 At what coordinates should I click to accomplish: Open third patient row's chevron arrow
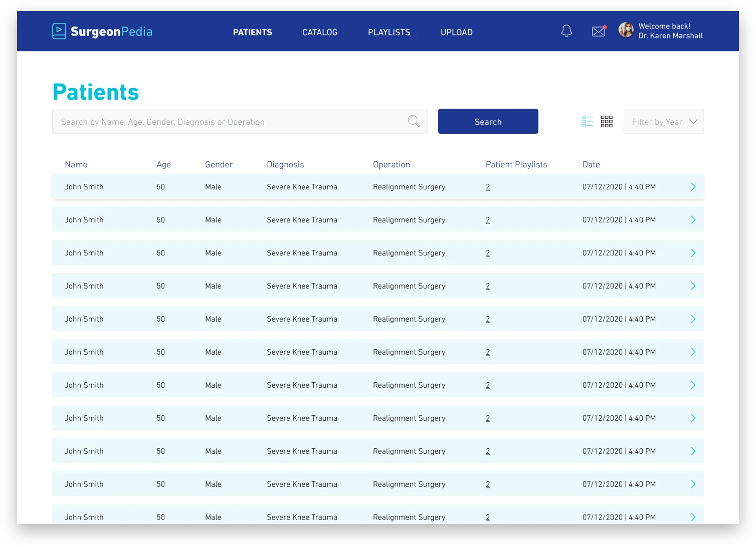pos(693,253)
